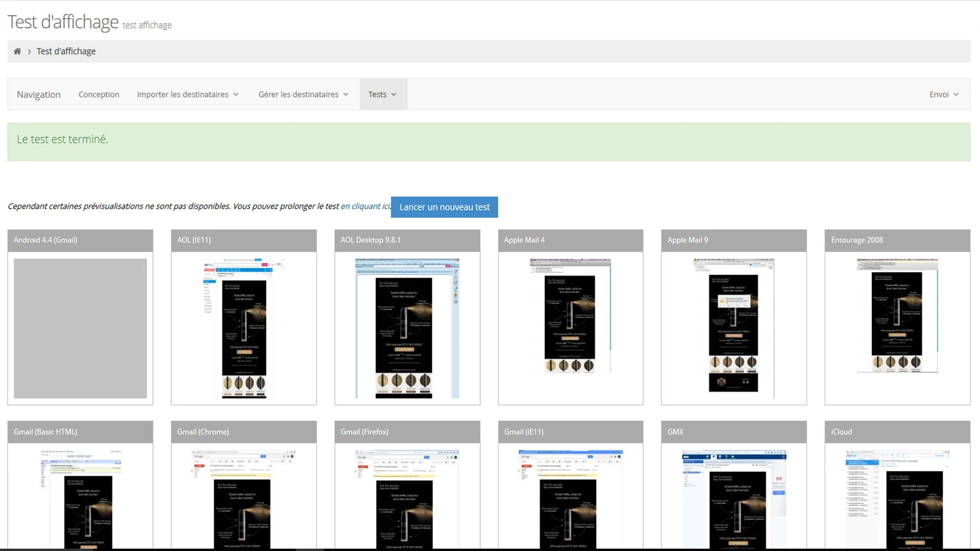This screenshot has height=551, width=980.
Task: Select the Navigation menu label
Action: (39, 94)
